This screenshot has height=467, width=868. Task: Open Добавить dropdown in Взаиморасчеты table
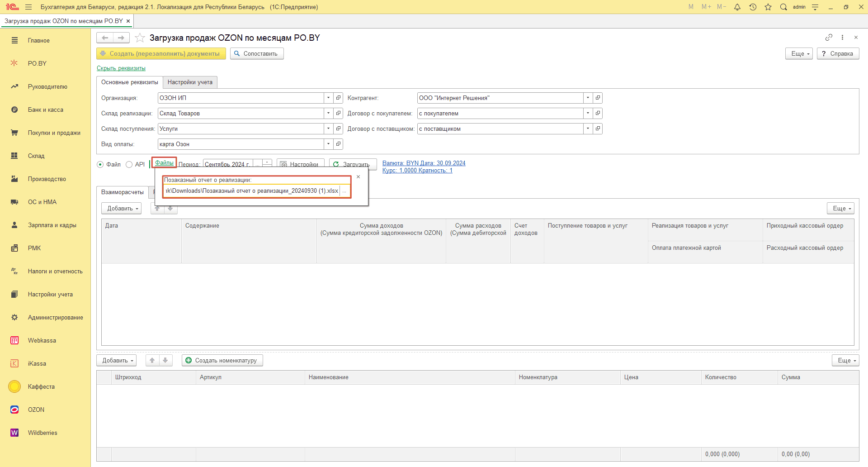click(122, 208)
